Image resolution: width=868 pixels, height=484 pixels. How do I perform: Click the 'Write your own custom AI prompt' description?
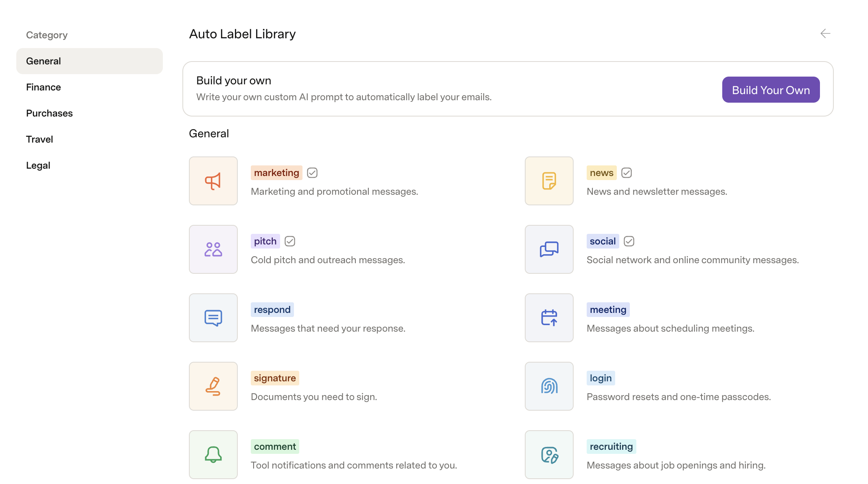(344, 97)
